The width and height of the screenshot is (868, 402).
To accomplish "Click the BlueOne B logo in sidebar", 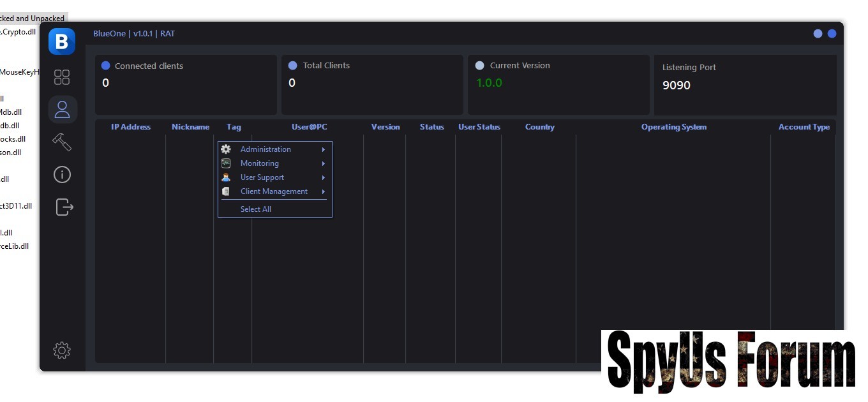I will 62,41.
